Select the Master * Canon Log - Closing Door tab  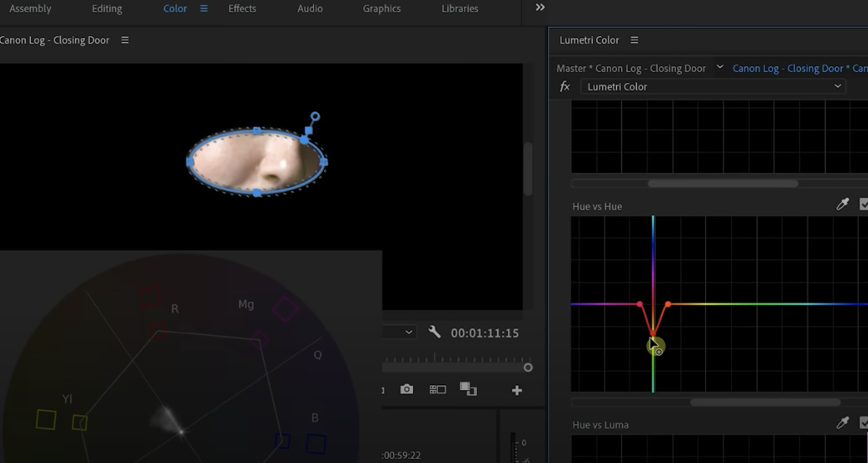[x=631, y=69]
